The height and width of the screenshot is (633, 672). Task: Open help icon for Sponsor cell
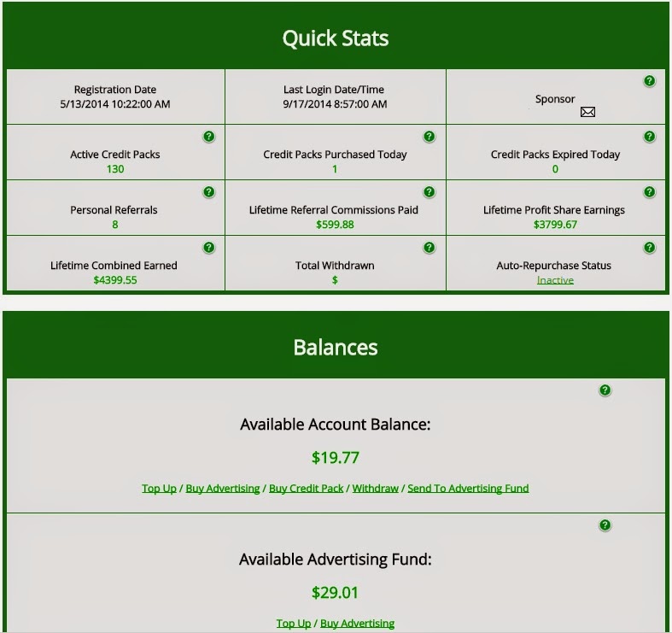click(x=649, y=80)
